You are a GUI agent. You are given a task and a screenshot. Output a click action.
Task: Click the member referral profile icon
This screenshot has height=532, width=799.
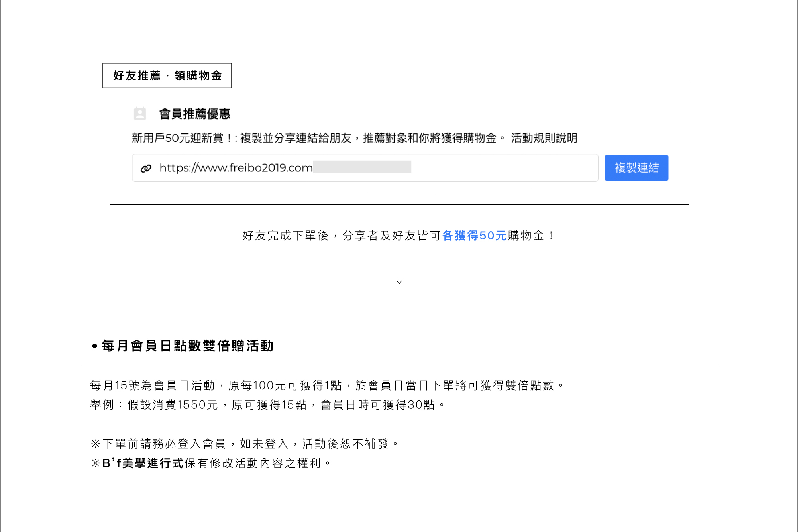click(x=140, y=114)
